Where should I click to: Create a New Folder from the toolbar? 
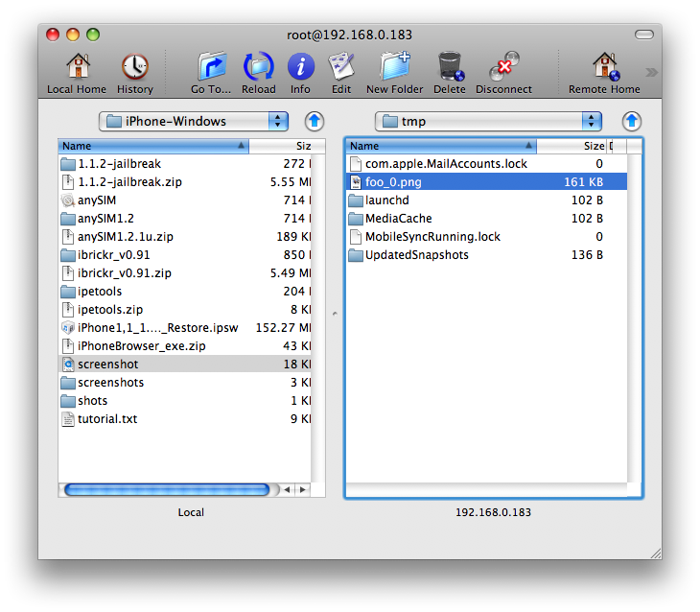click(x=394, y=67)
